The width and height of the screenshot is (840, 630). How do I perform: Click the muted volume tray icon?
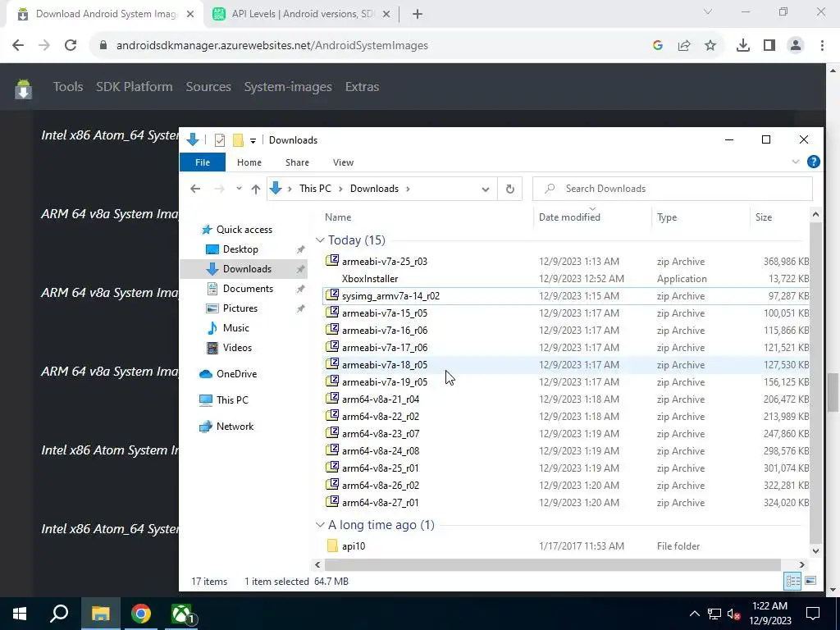[734, 614]
